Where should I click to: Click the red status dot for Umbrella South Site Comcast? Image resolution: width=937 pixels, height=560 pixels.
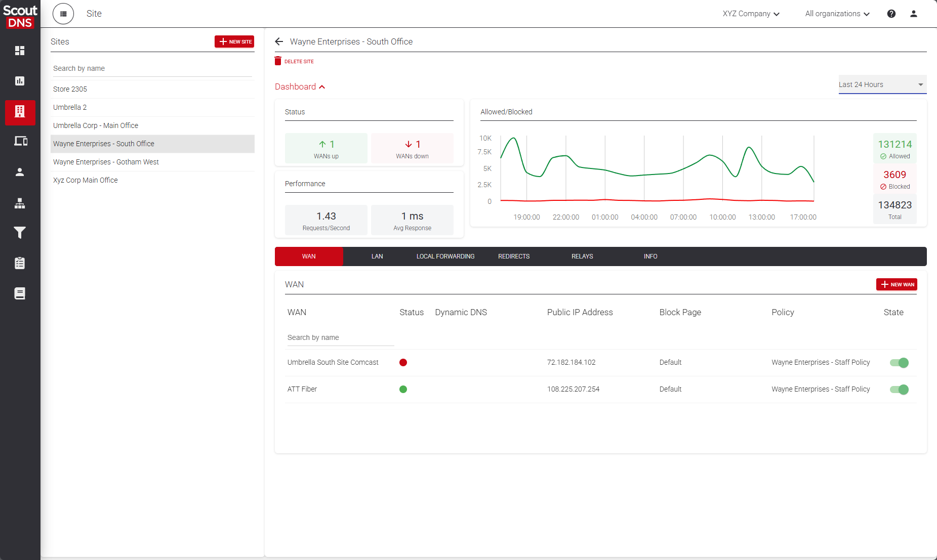tap(403, 362)
